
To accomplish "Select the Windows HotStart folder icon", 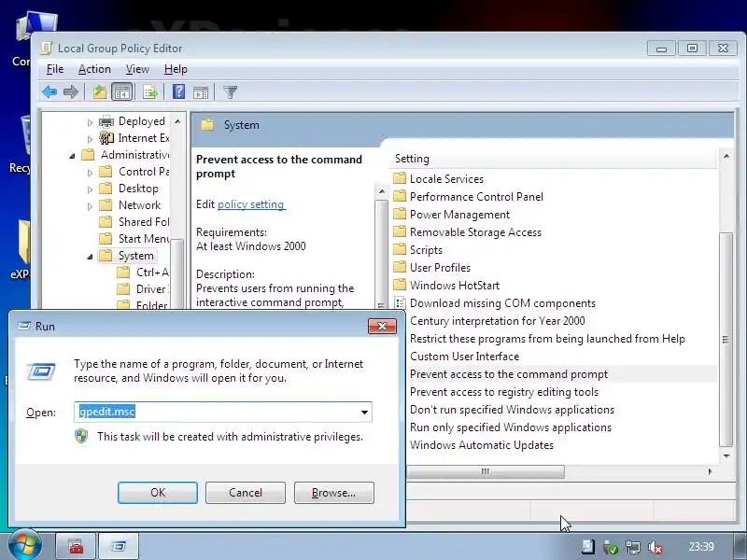I will [x=400, y=285].
